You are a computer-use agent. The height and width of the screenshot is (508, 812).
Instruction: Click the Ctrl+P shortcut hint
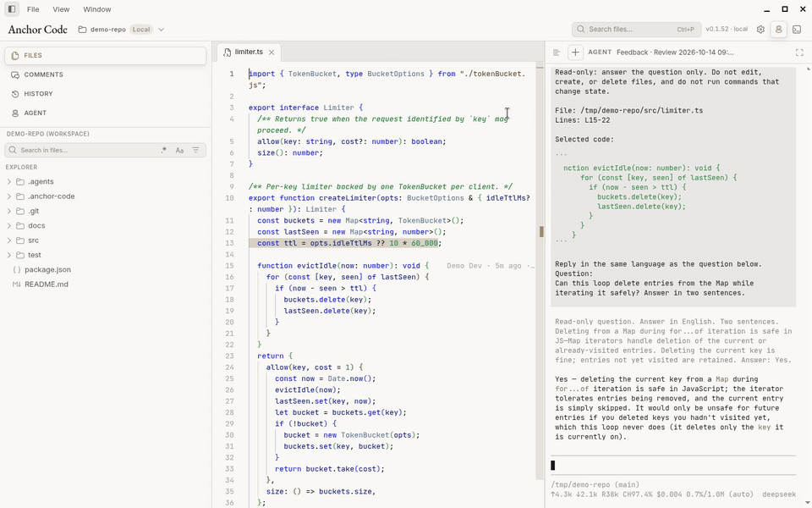[685, 30]
